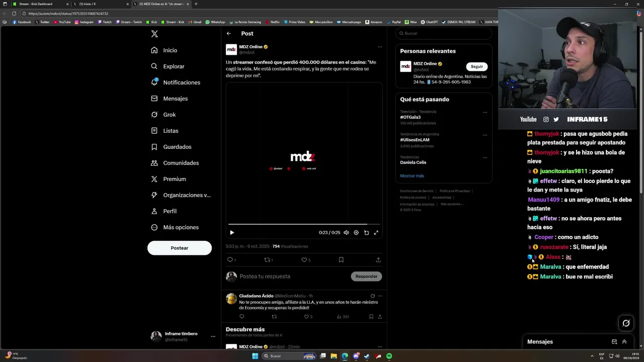The image size is (644, 362).
Task: Open Explorar in the sidebar
Action: pyautogui.click(x=168, y=66)
